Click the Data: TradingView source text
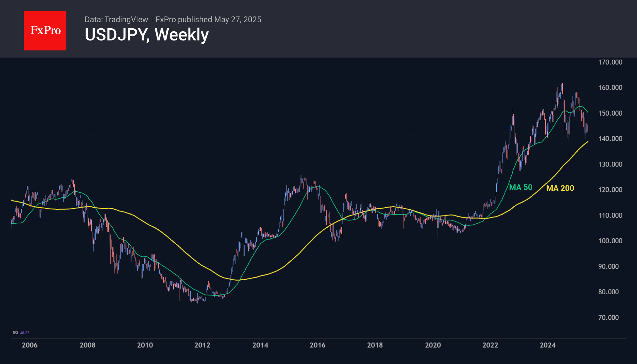The width and height of the screenshot is (637, 364). (x=116, y=19)
